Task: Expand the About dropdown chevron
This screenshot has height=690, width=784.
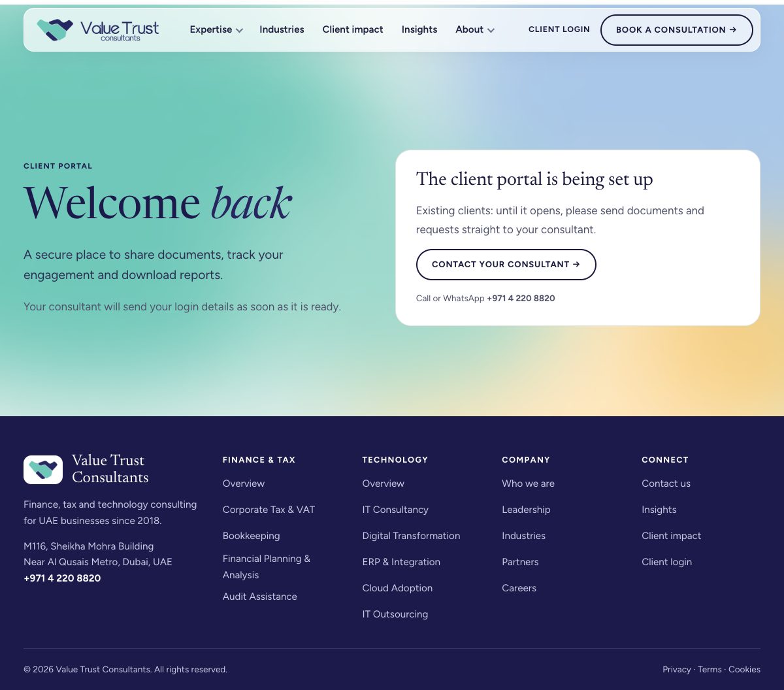Action: point(491,31)
